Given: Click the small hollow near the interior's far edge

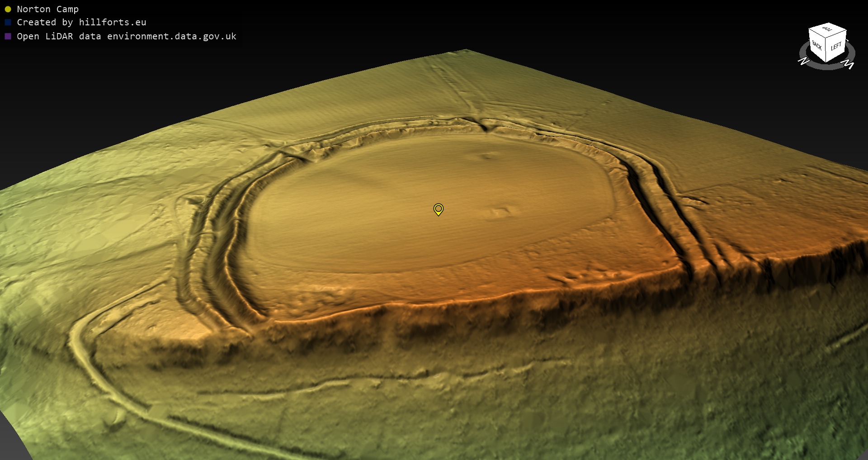Looking at the screenshot, I should (x=486, y=156).
